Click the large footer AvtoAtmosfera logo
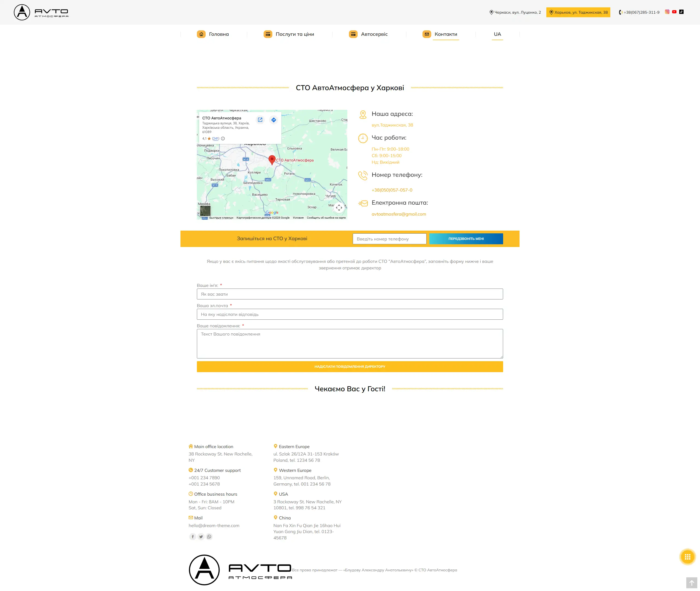The image size is (700, 591). click(x=240, y=570)
